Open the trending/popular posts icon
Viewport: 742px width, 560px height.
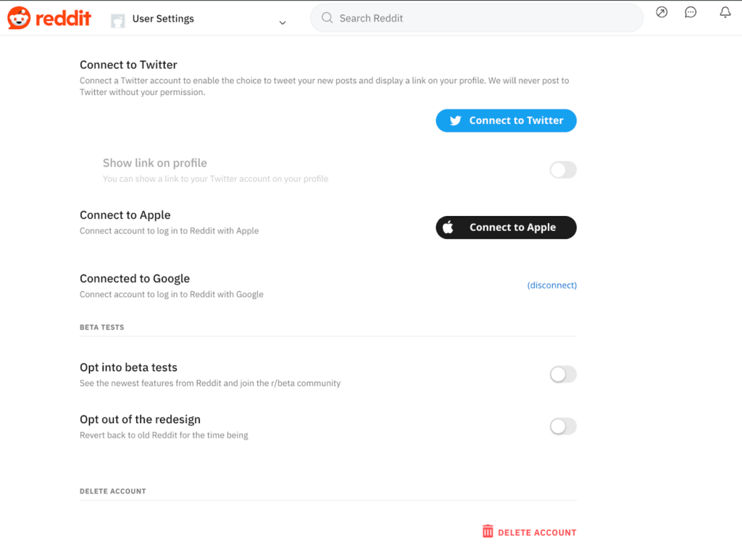coord(662,12)
